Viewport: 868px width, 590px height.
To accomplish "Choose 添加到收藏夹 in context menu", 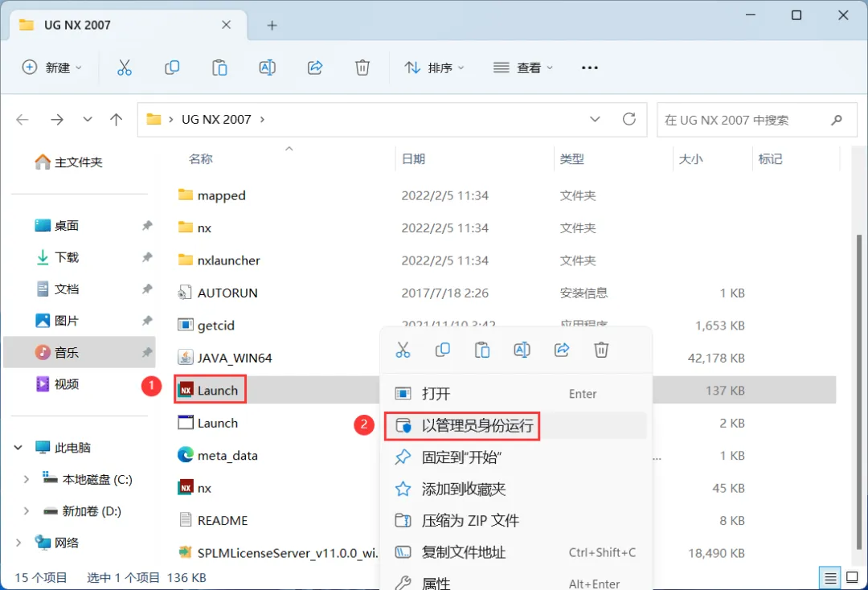I will pyautogui.click(x=515, y=489).
